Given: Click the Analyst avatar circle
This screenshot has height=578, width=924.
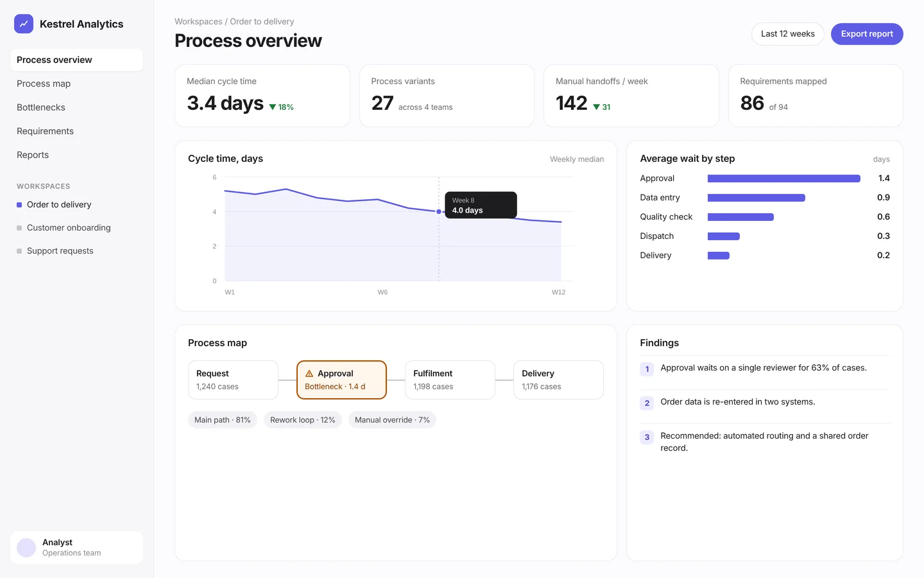Looking at the screenshot, I should pos(26,548).
